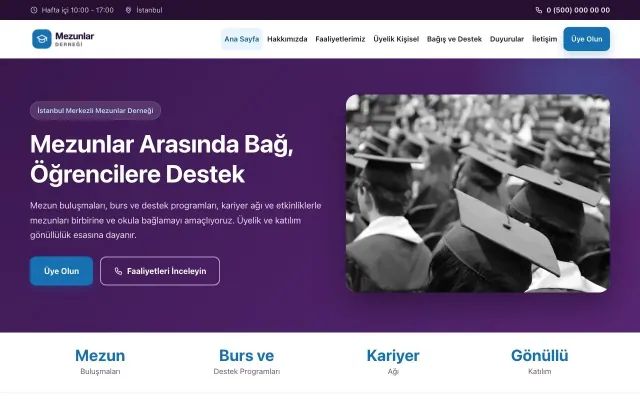Select Üyelik Kişisel menu item
The image size is (640, 400).
[396, 39]
